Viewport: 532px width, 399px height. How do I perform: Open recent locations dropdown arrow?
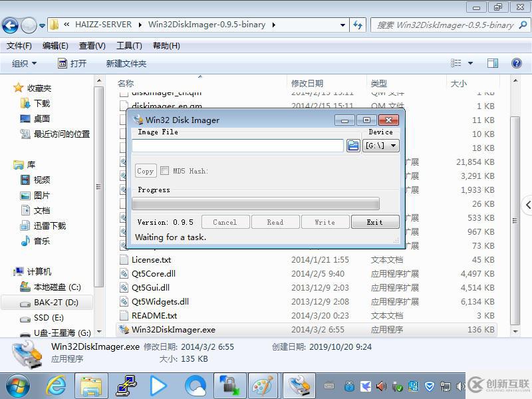[x=42, y=25]
